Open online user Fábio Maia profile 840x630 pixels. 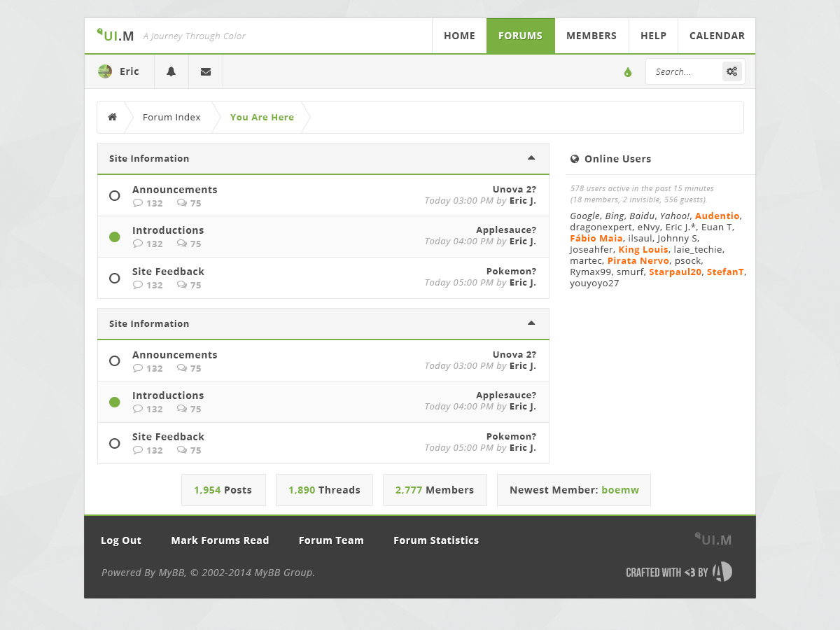click(596, 238)
